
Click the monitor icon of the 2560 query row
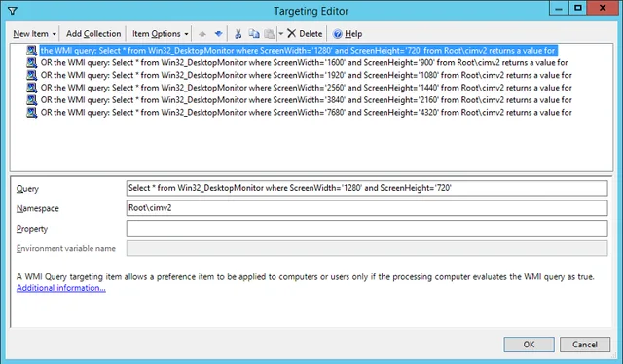32,88
